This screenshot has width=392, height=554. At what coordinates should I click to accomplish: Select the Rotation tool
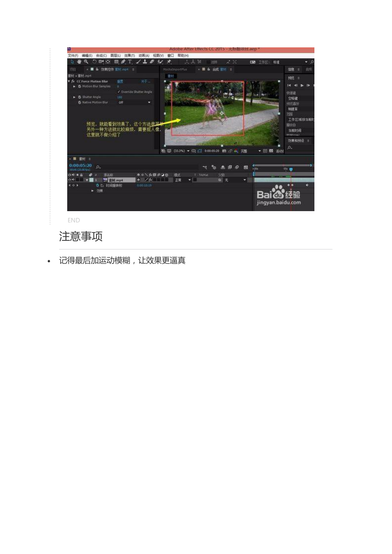click(x=94, y=62)
